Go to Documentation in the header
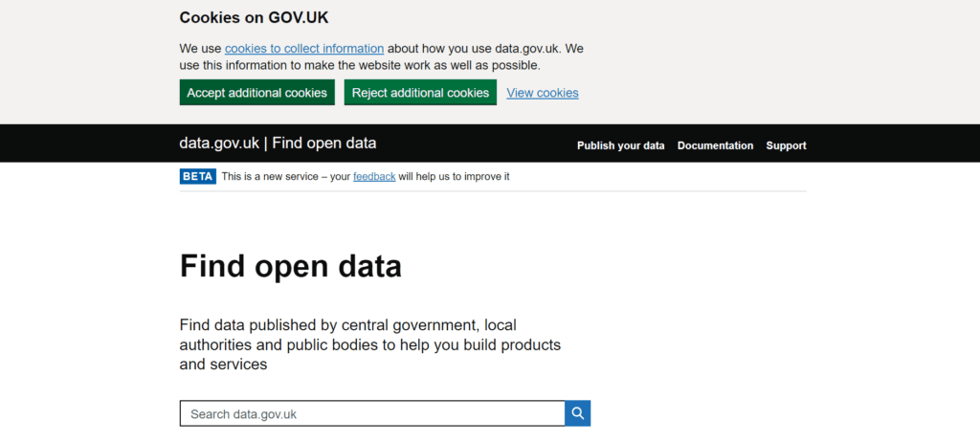This screenshot has width=980, height=442. [715, 145]
